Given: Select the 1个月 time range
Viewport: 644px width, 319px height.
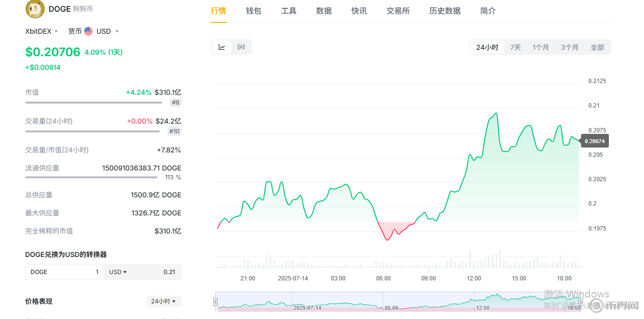Looking at the screenshot, I should tap(541, 47).
